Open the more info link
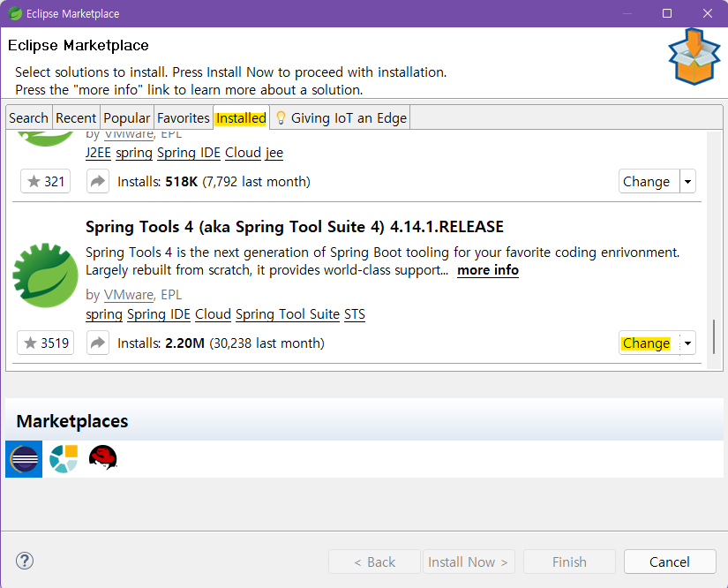Image resolution: width=728 pixels, height=588 pixels. pyautogui.click(x=488, y=270)
